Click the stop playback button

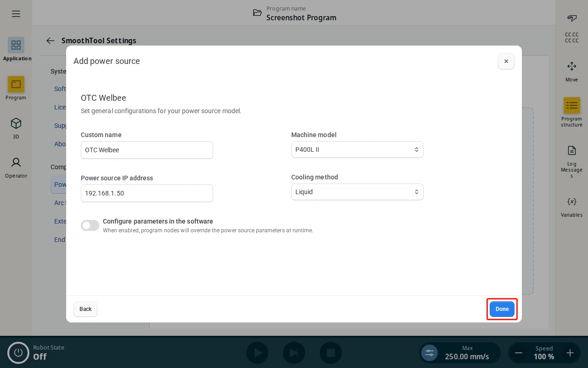coord(331,353)
